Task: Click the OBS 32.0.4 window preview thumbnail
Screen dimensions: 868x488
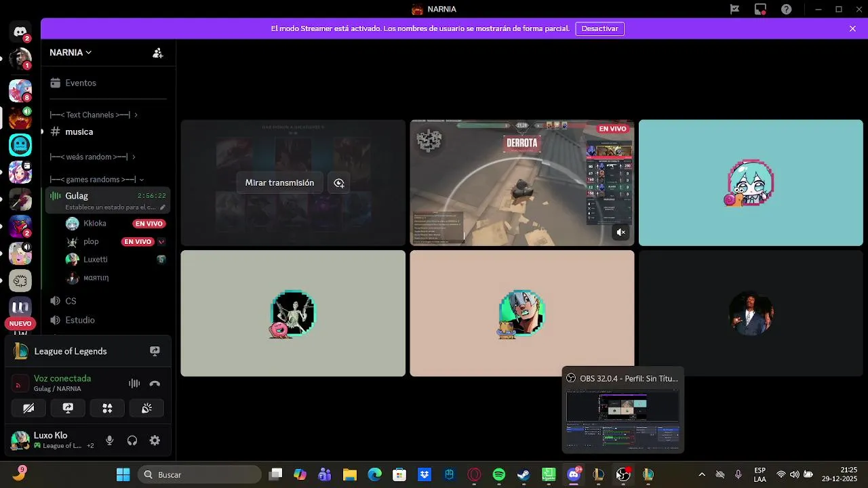Action: [623, 409]
